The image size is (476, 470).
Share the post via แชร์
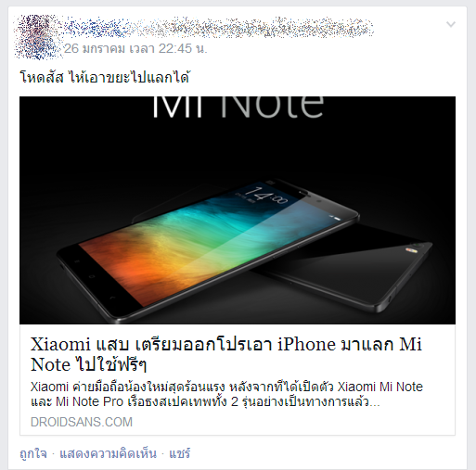179,453
